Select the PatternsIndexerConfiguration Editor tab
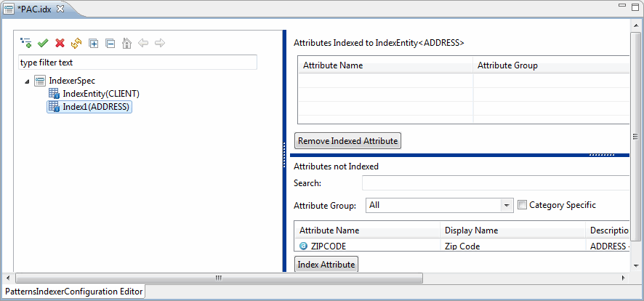 pyautogui.click(x=74, y=292)
